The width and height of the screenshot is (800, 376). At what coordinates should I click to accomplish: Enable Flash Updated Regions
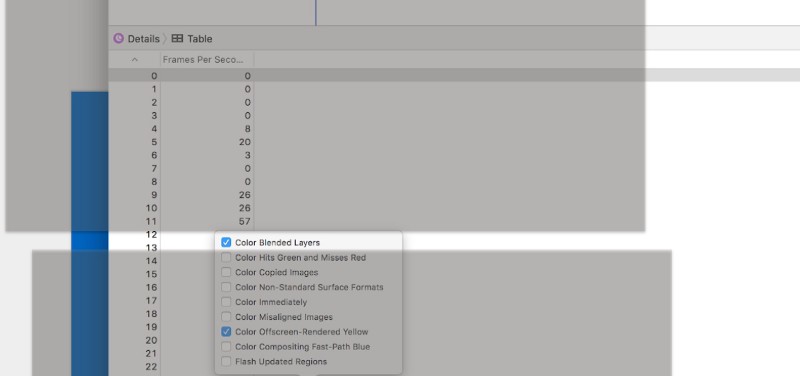coord(226,361)
